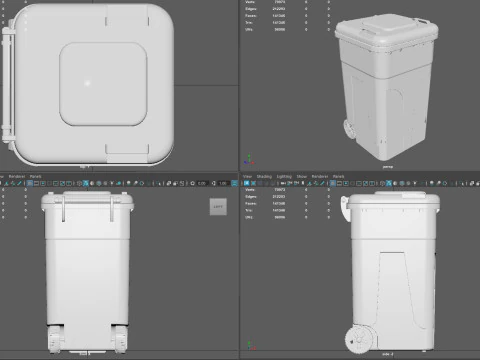This screenshot has width=480, height=360.
Task: Toggle X-Ray Joints in bottom-left panel toolbar
Action: (x=182, y=183)
